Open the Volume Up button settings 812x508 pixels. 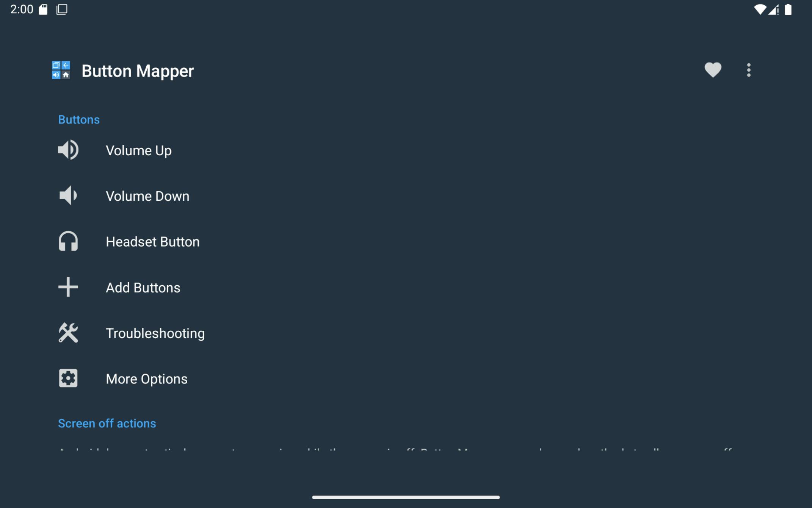point(139,151)
